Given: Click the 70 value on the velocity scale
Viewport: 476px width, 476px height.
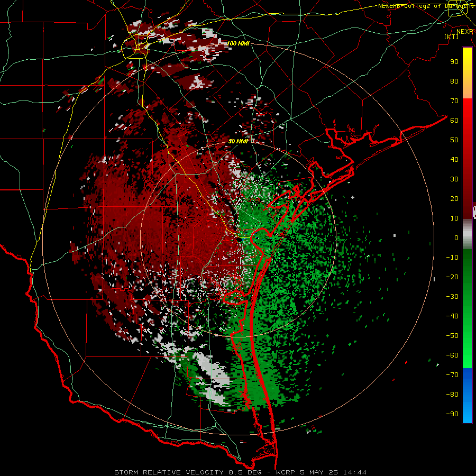Looking at the screenshot, I should tap(454, 101).
